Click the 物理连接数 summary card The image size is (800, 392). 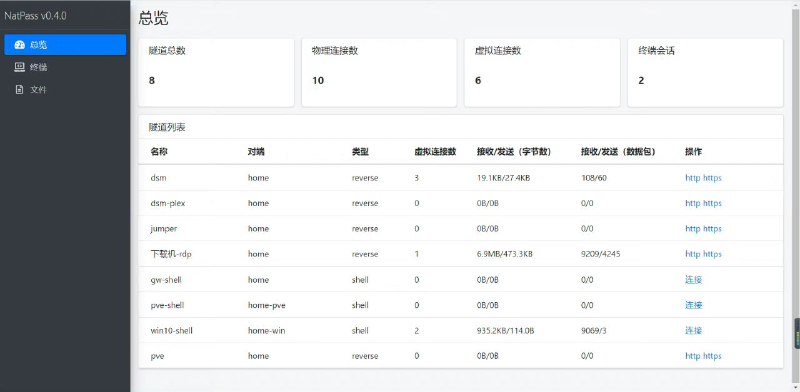click(x=379, y=72)
